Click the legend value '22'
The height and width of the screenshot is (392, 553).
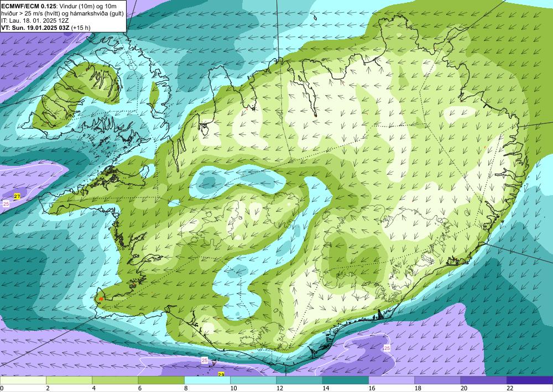tap(510, 388)
